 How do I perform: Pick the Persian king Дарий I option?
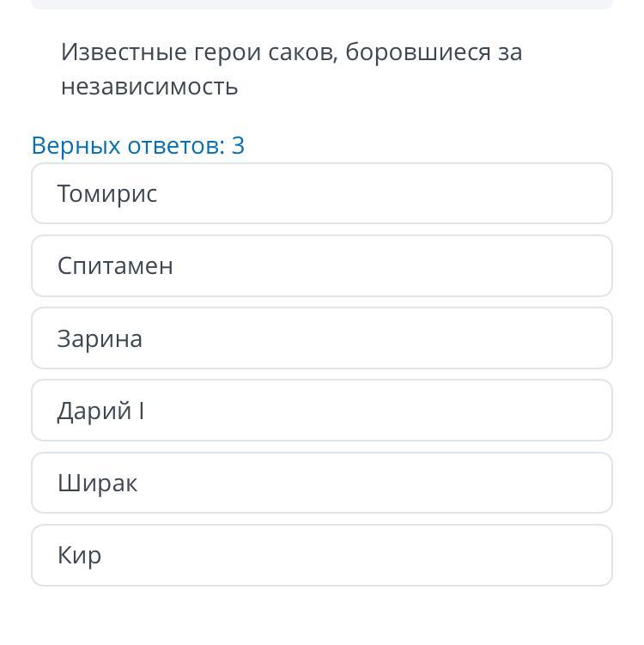tap(321, 411)
